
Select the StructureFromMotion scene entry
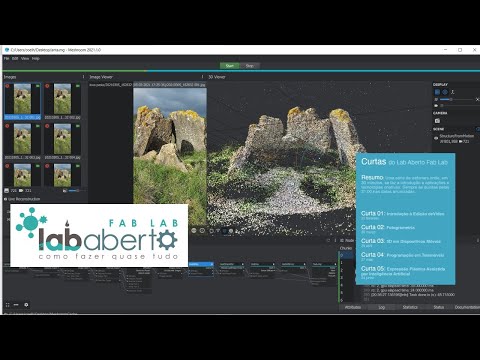(457, 138)
